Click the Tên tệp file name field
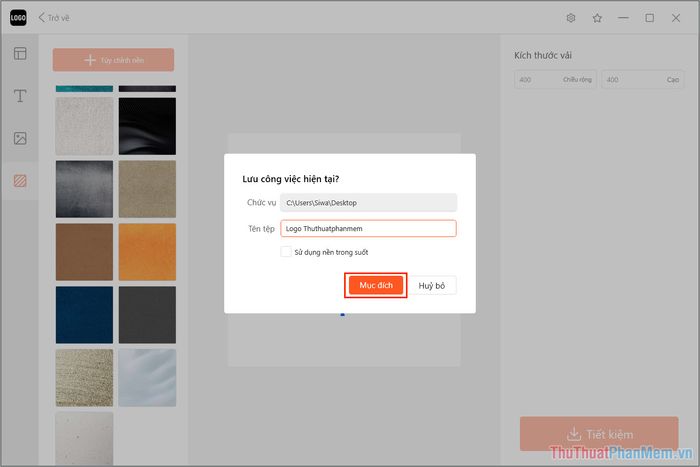Image resolution: width=700 pixels, height=467 pixels. click(x=367, y=228)
